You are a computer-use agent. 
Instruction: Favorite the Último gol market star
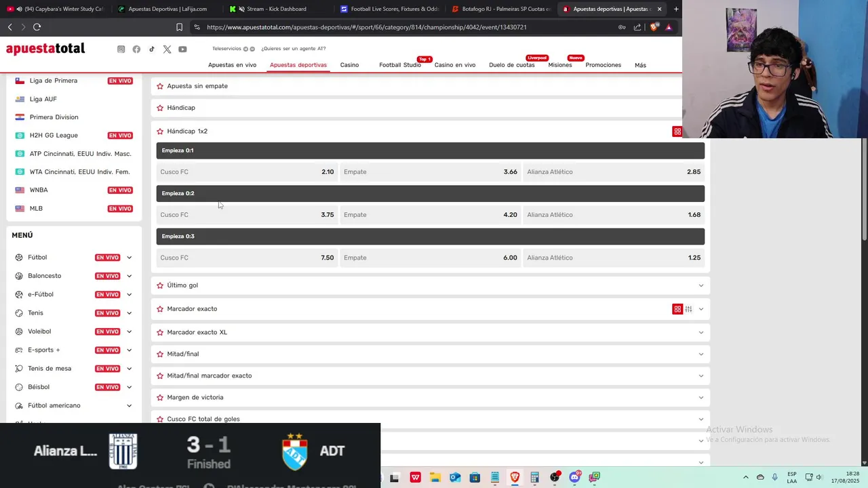tap(160, 285)
